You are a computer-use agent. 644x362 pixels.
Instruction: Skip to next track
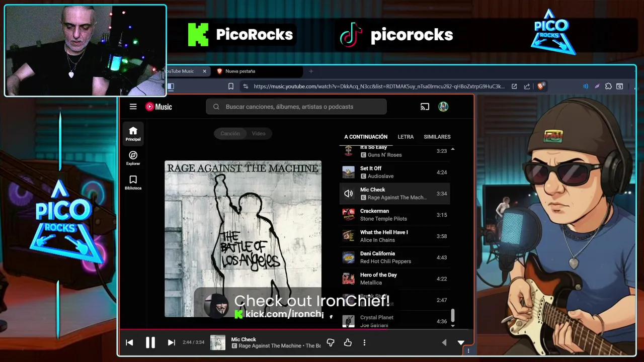pos(171,342)
